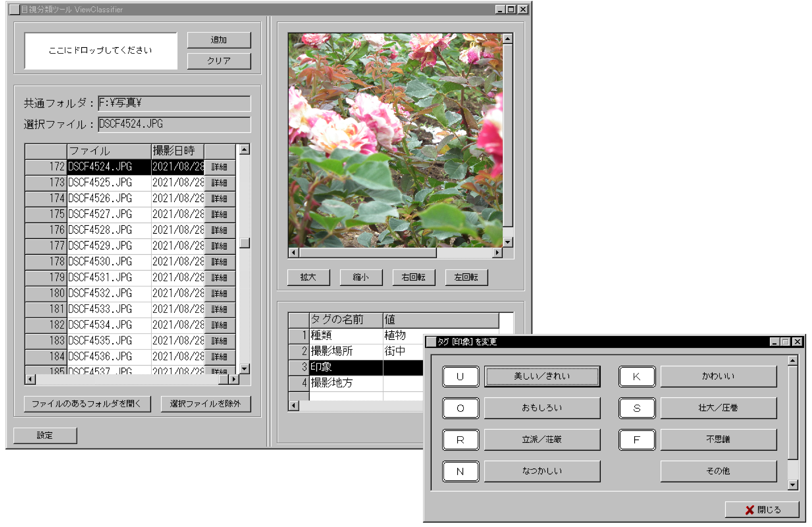Click the 拡大 zoom-in button
This screenshot has width=812, height=527.
309,278
